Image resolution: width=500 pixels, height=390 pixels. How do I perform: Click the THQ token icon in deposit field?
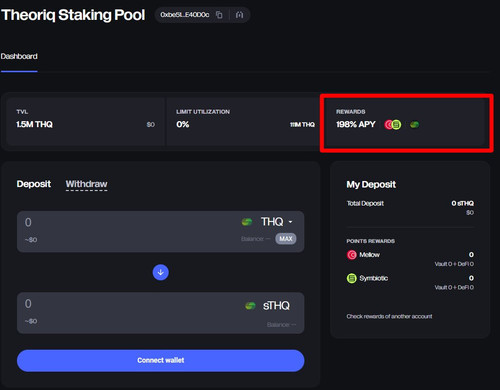click(247, 222)
